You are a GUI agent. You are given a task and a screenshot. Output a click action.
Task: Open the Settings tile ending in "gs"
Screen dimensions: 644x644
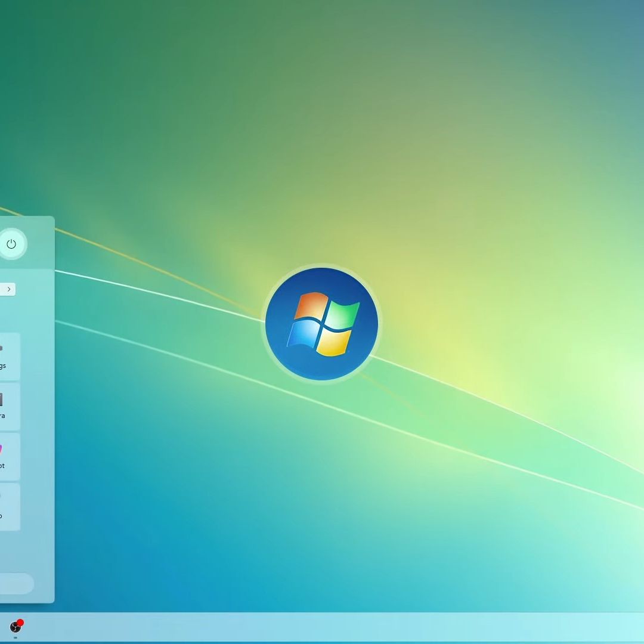(10, 357)
